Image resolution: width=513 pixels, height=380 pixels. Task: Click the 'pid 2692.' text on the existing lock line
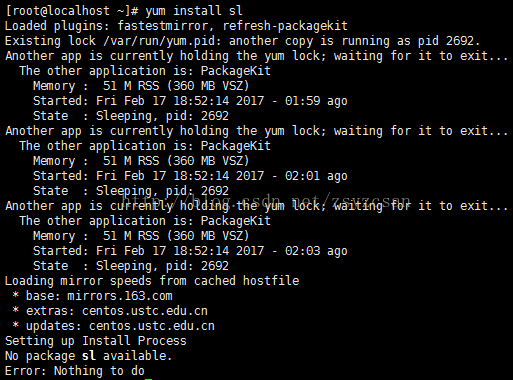(x=449, y=41)
